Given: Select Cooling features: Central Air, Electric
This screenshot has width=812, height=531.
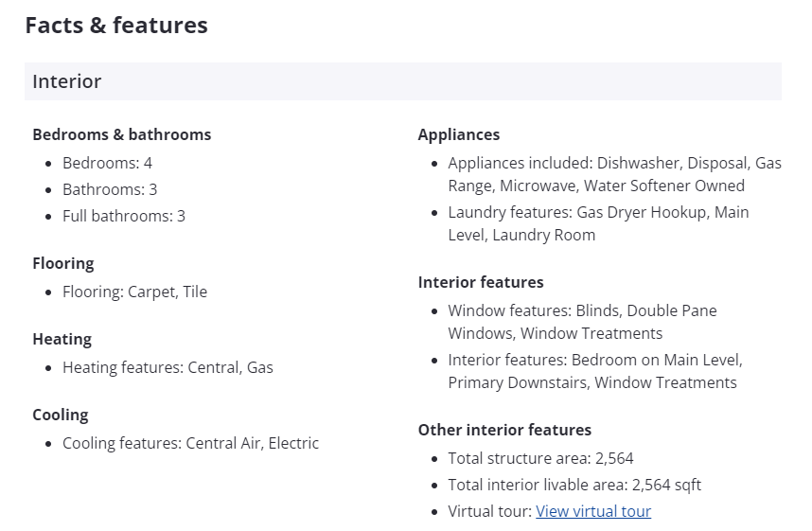Looking at the screenshot, I should coord(190,443).
